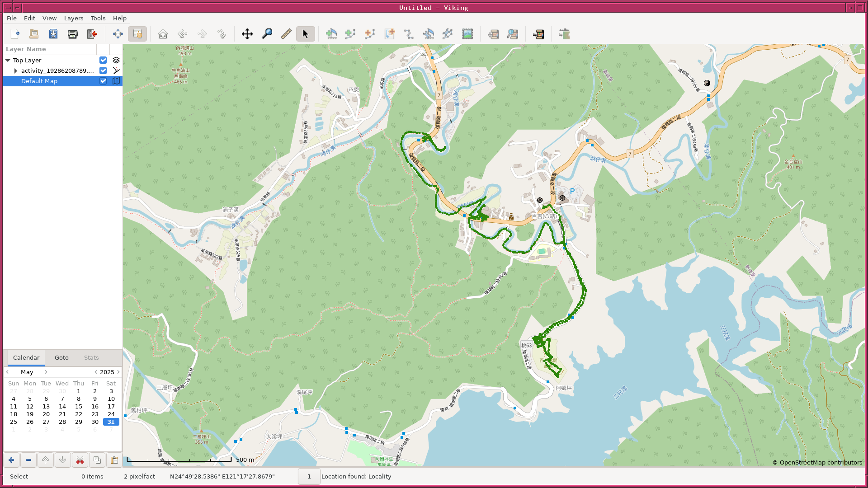The image size is (868, 488).
Task: Go to next month in calendar
Action: (x=46, y=372)
